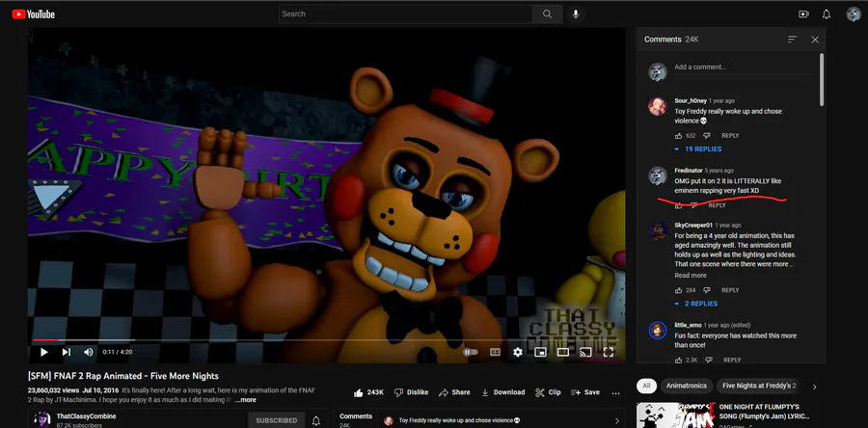Reply to little_emo's comment
The image size is (868, 428).
point(732,360)
